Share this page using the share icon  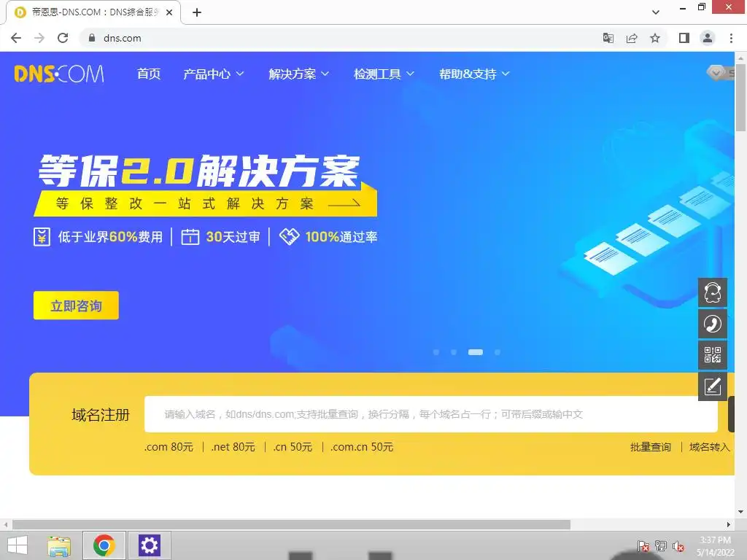point(632,38)
